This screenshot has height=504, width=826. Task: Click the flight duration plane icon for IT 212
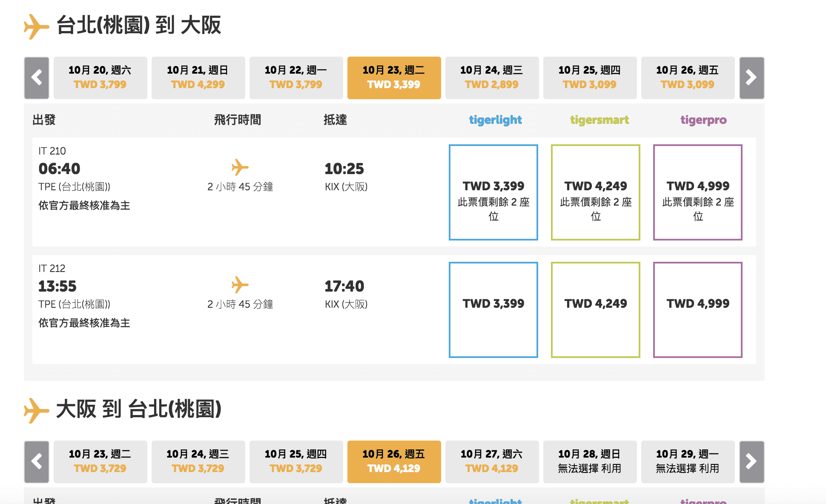[x=240, y=285]
